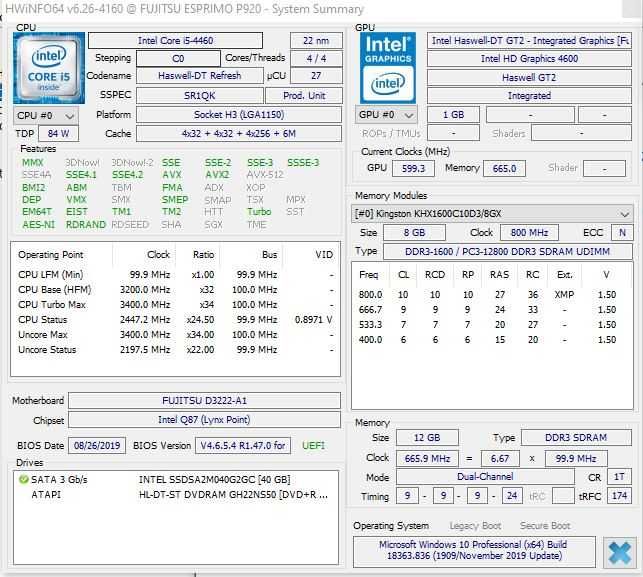Viewport: 643px width, 577px height.
Task: Expand the Kingston KHX1600C10D3/8GX memory module dropdown
Action: point(492,214)
